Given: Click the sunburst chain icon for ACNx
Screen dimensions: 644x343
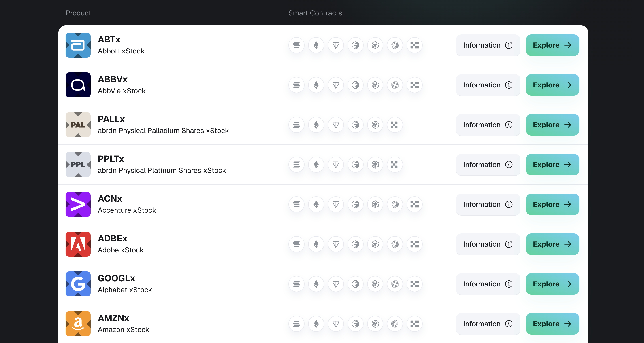Looking at the screenshot, I should (395, 204).
